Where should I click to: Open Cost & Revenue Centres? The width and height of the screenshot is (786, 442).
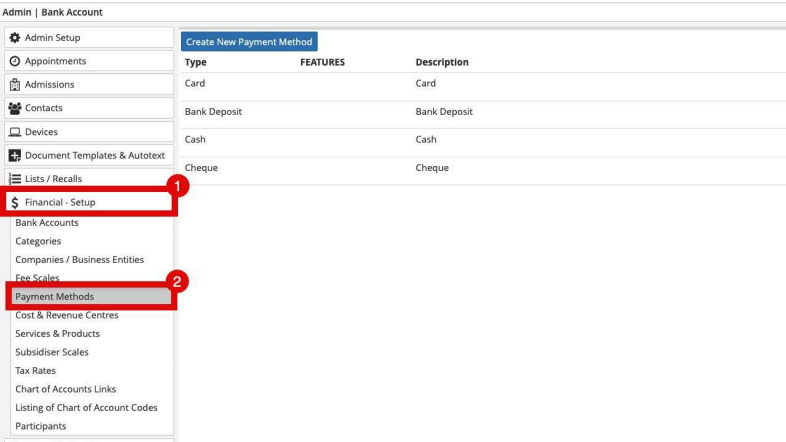67,315
